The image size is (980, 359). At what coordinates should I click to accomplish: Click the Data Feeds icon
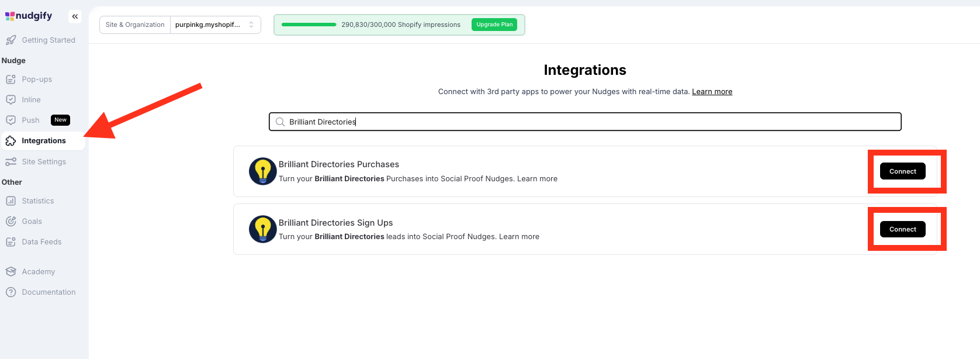(x=11, y=241)
